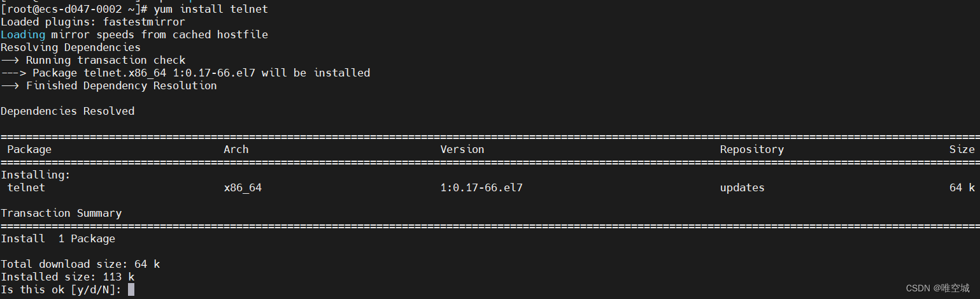Click the cyan 'Loading' word
980x299 pixels.
23,34
